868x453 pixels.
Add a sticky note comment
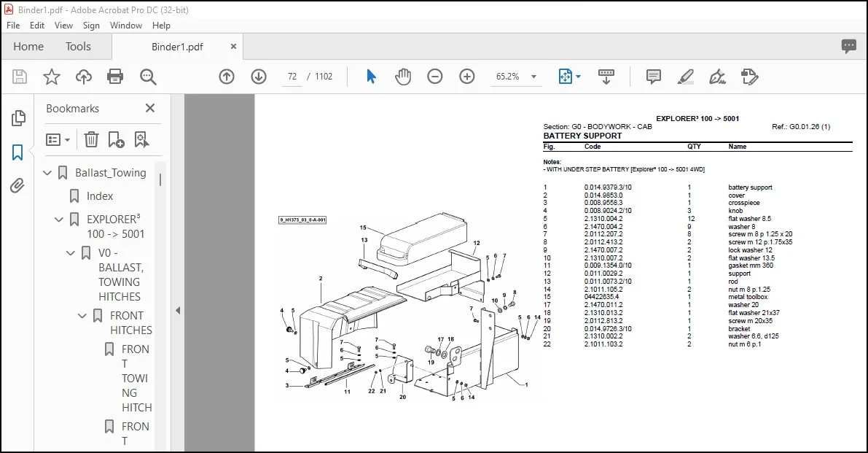click(654, 77)
